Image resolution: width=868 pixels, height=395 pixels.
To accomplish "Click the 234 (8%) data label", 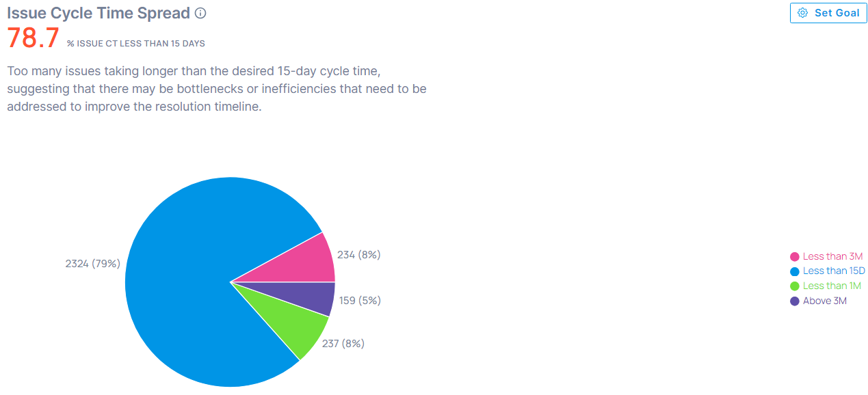I will (x=358, y=255).
